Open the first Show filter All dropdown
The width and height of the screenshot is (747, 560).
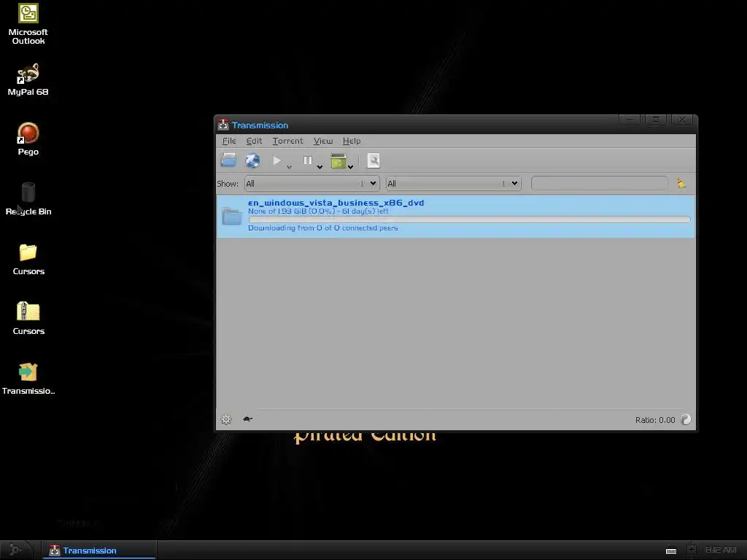click(x=312, y=183)
